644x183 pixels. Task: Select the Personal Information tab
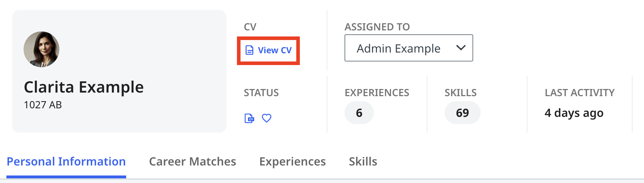pos(66,162)
